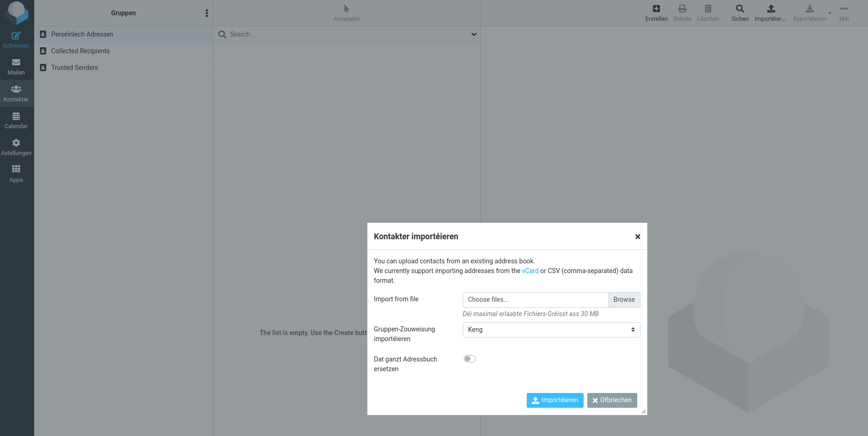The height and width of the screenshot is (436, 868).
Task: Follow the vCard link
Action: [530, 271]
